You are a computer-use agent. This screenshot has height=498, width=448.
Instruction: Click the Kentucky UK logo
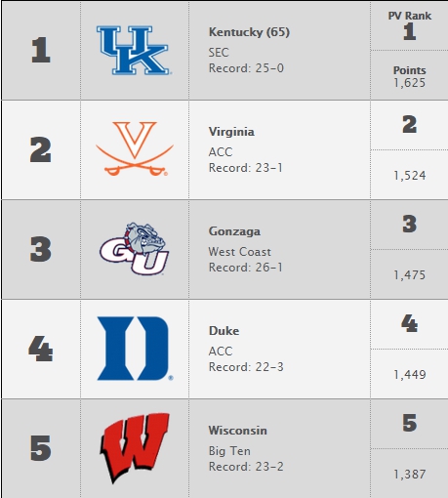tap(134, 51)
